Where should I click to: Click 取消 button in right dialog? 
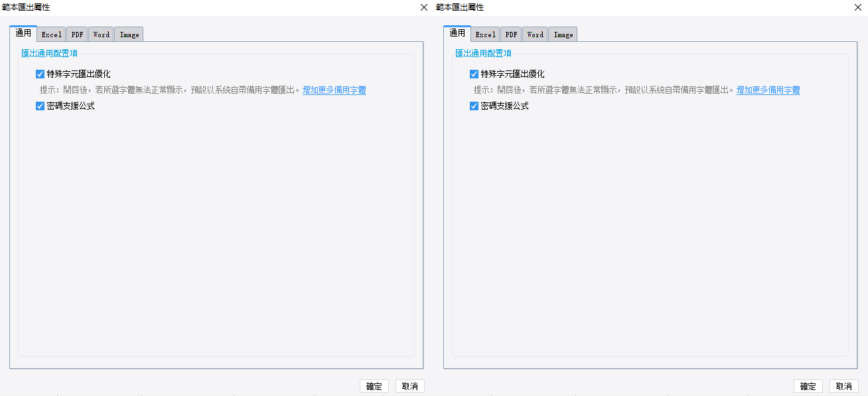[844, 386]
